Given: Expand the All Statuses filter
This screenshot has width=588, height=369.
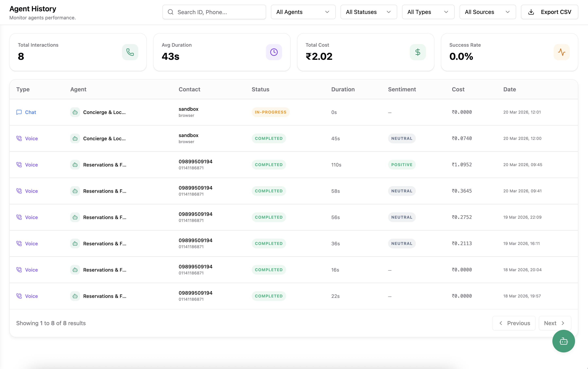Looking at the screenshot, I should 368,12.
